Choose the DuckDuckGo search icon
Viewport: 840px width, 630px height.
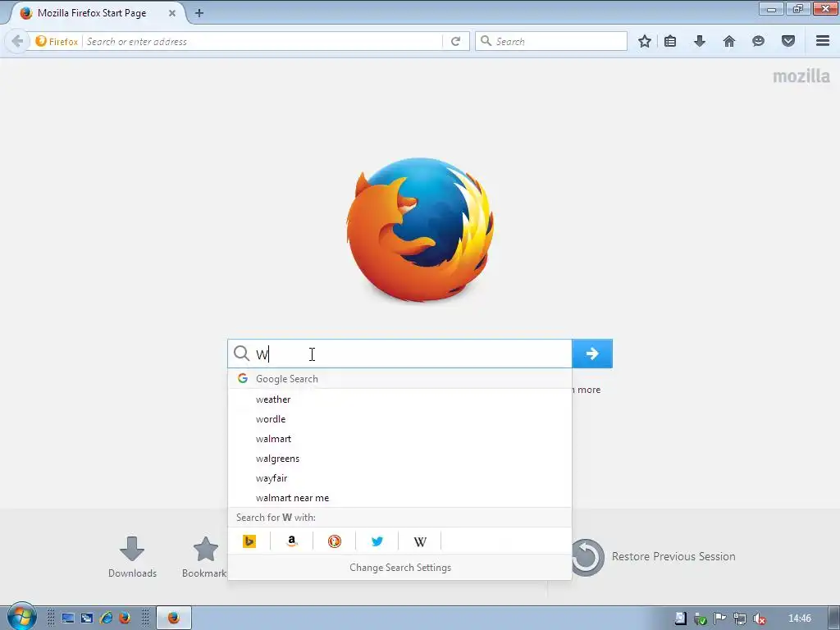pyautogui.click(x=335, y=541)
